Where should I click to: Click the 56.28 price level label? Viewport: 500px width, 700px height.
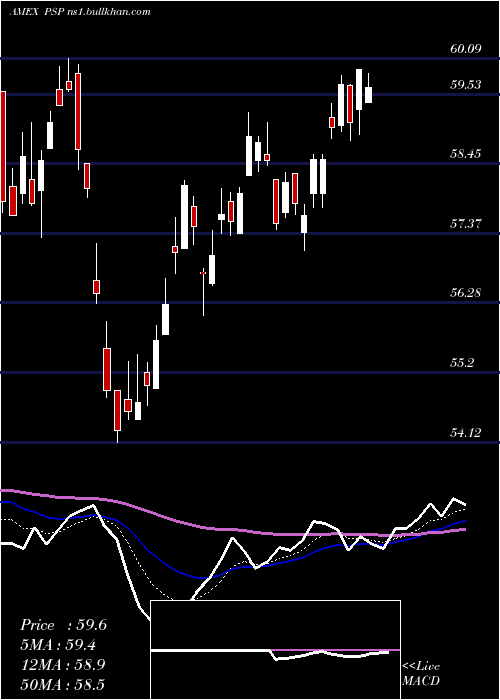tap(466, 293)
